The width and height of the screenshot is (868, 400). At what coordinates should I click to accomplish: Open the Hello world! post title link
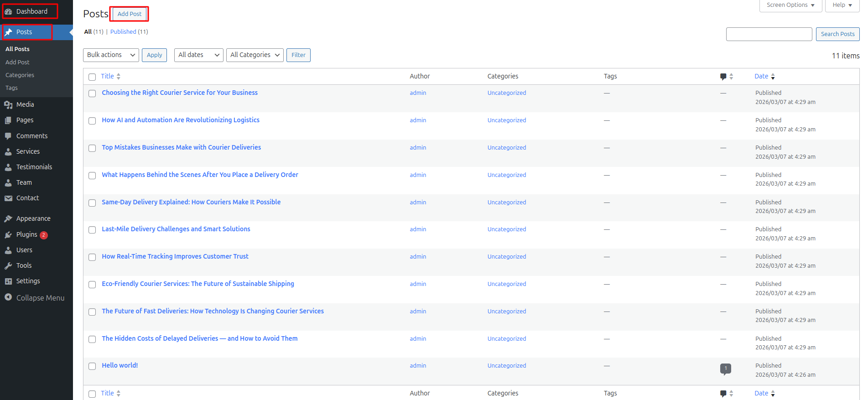[x=120, y=365]
